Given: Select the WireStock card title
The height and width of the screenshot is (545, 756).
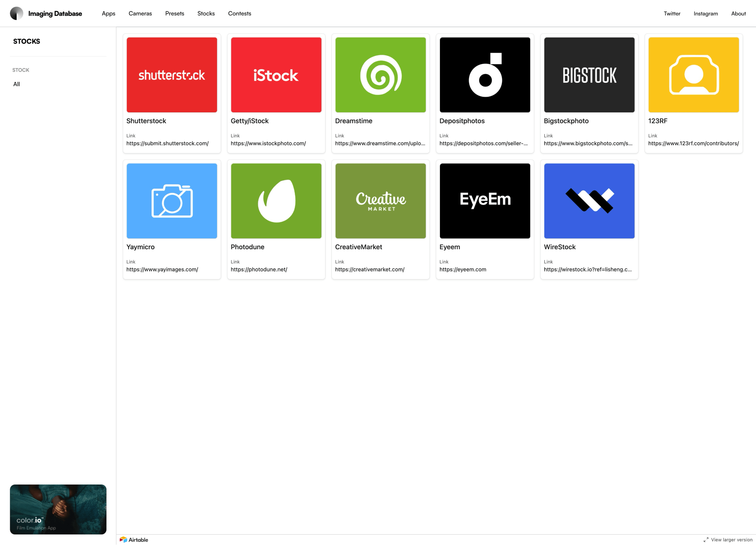Looking at the screenshot, I should click(560, 247).
